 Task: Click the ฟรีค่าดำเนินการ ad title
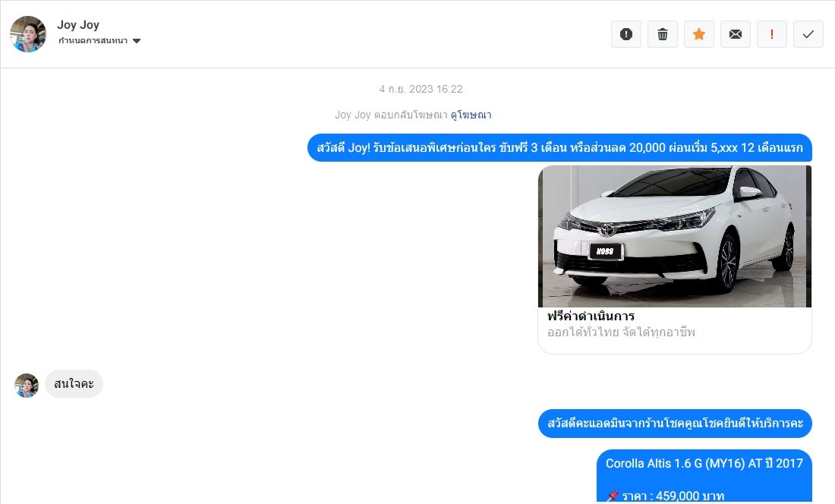(591, 316)
